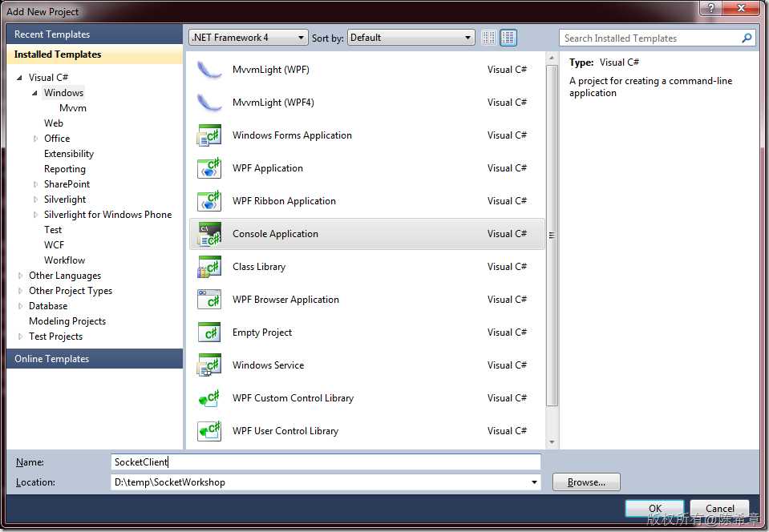
Task: Close the Add New Project dialog
Action: (741, 8)
